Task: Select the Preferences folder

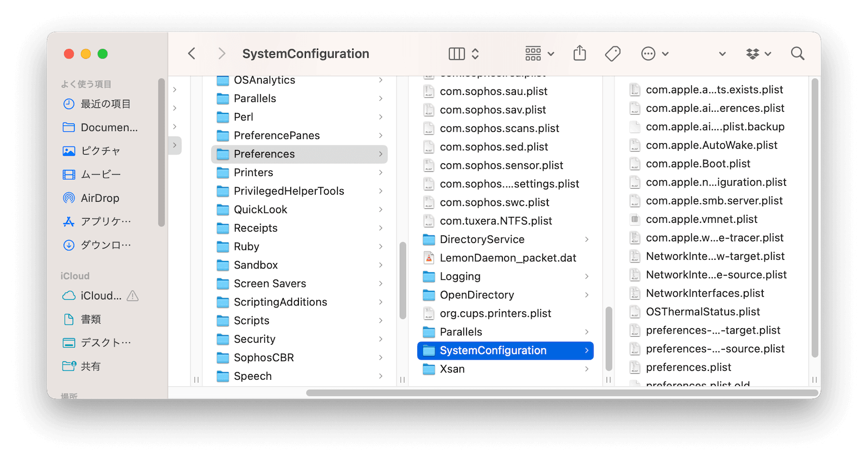Action: (x=299, y=154)
